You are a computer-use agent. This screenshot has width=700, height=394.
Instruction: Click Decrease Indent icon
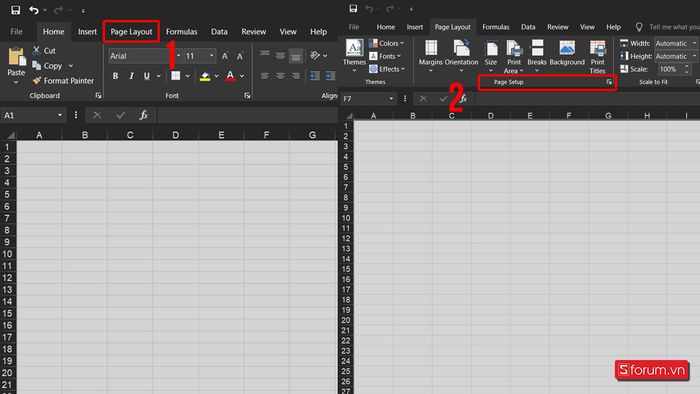(314, 76)
